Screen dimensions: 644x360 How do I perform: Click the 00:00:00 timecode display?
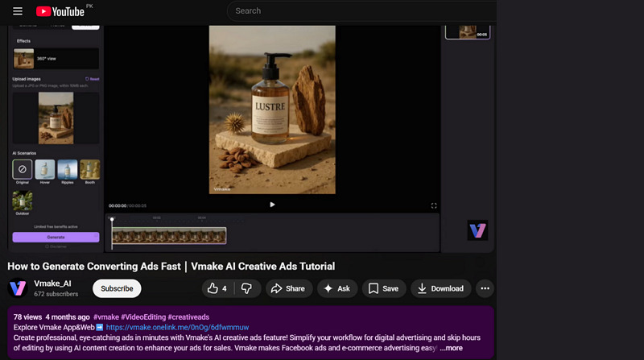pos(118,206)
